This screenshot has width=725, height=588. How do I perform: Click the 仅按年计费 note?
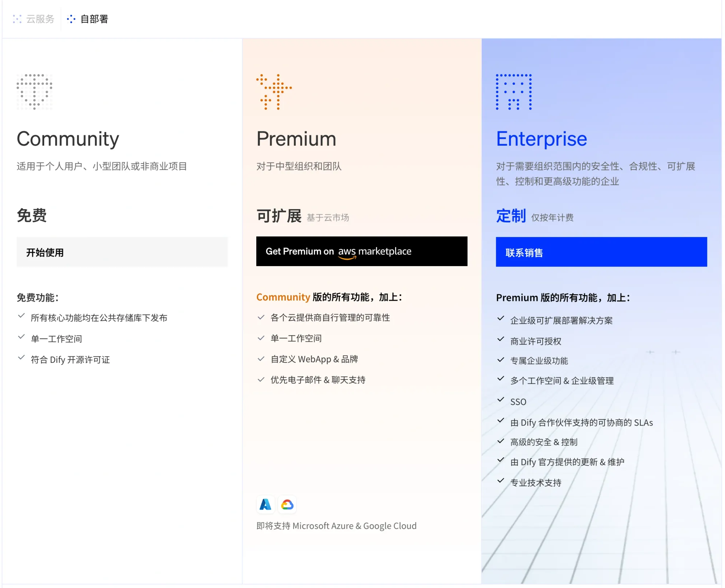[x=552, y=218]
